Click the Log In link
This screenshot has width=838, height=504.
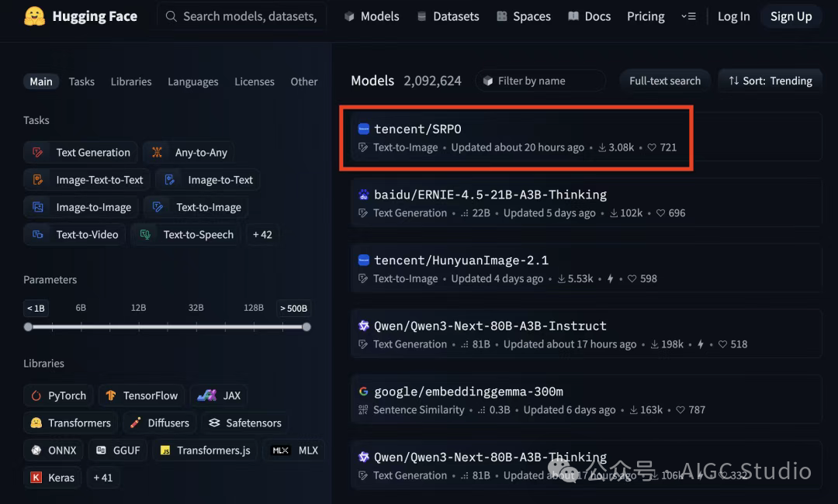(x=733, y=16)
